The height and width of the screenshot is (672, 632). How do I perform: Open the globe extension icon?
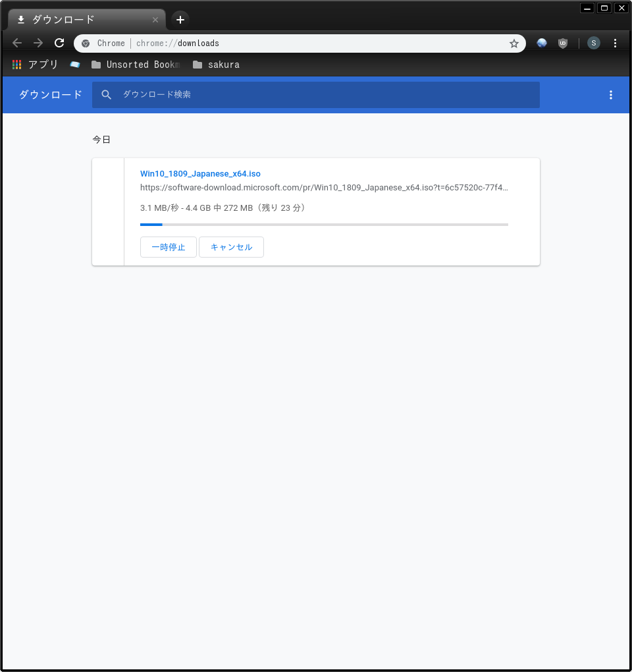point(542,43)
